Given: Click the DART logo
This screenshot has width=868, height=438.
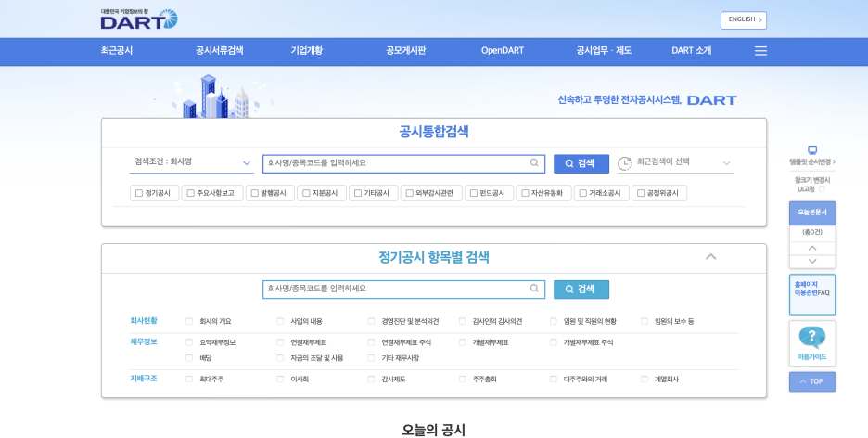Looking at the screenshot, I should click(139, 19).
